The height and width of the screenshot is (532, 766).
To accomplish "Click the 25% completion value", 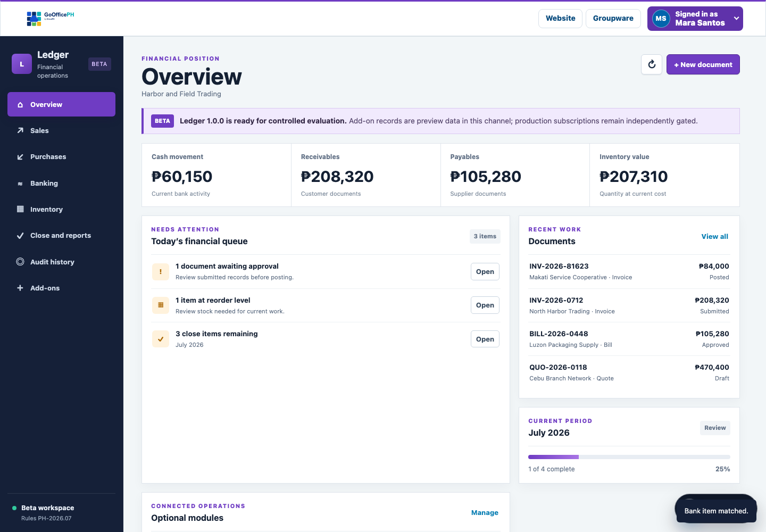I will pyautogui.click(x=722, y=469).
